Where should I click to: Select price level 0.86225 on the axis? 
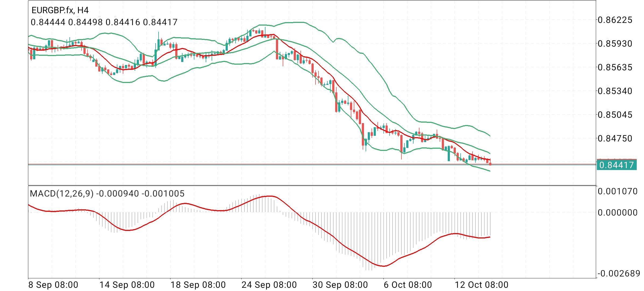[x=615, y=20]
